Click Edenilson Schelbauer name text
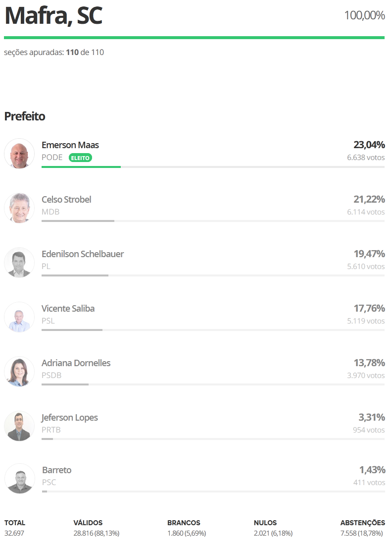Image resolution: width=392 pixels, height=547 pixels. tap(83, 254)
